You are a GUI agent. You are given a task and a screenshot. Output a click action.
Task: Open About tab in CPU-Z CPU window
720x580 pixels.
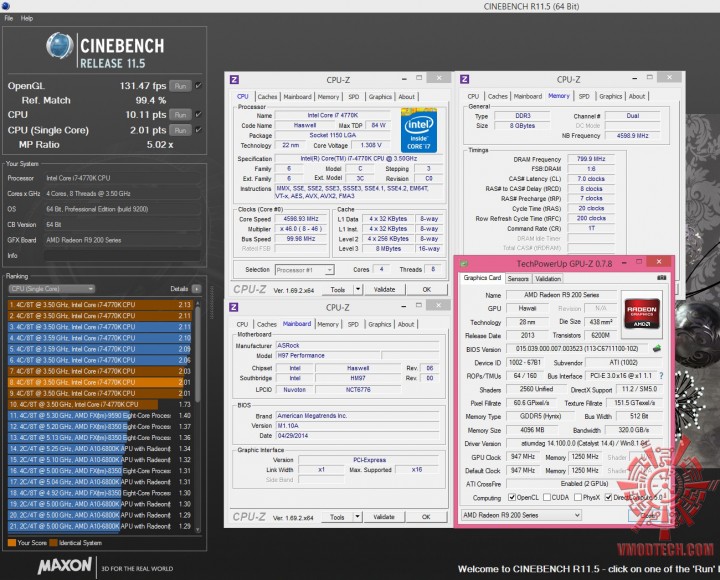click(x=406, y=96)
